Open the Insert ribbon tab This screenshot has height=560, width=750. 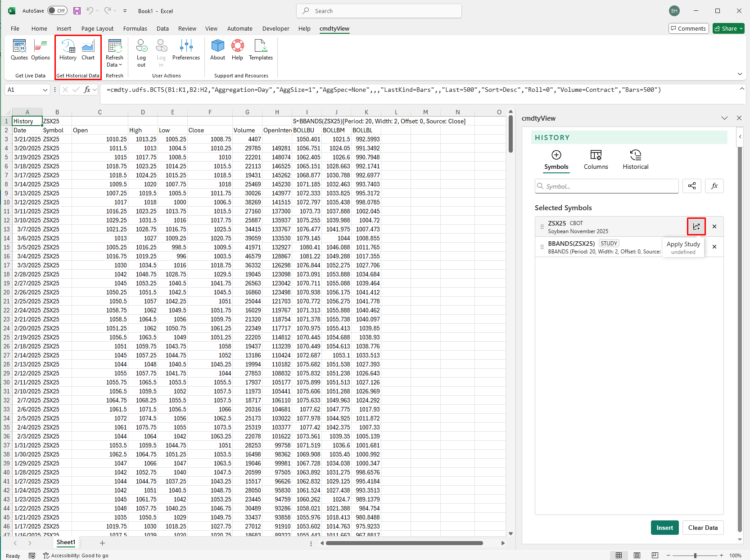(x=64, y=28)
